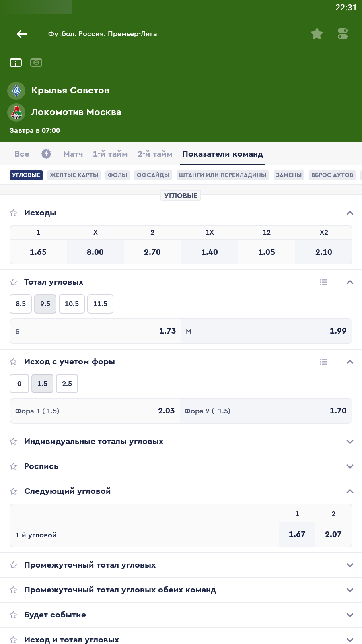Open list view icon for Исход с учетом форы
This screenshot has width=362, height=644.
pos(323,362)
